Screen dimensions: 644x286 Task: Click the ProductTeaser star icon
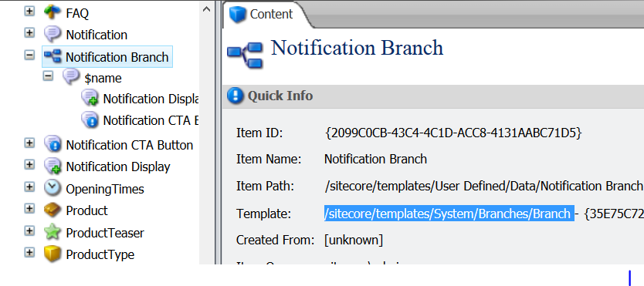(x=53, y=232)
